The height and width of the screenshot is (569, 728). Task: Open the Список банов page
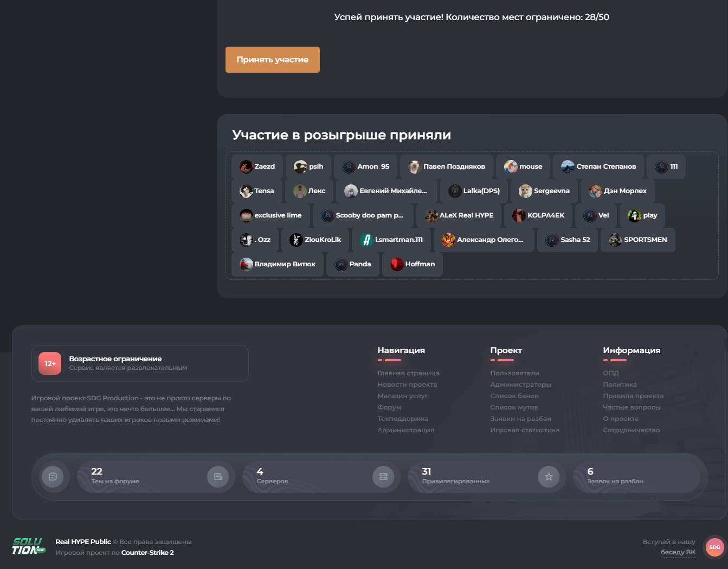pyautogui.click(x=514, y=395)
